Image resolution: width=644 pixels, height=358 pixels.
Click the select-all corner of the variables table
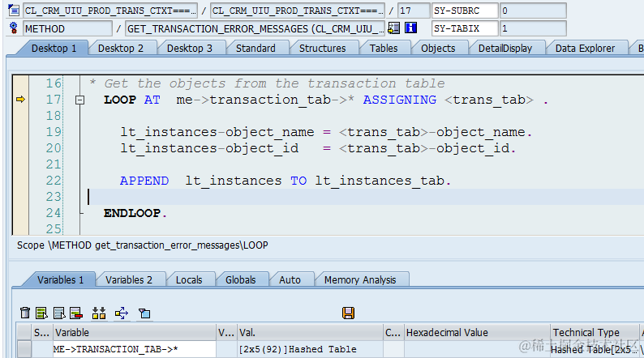(24, 332)
